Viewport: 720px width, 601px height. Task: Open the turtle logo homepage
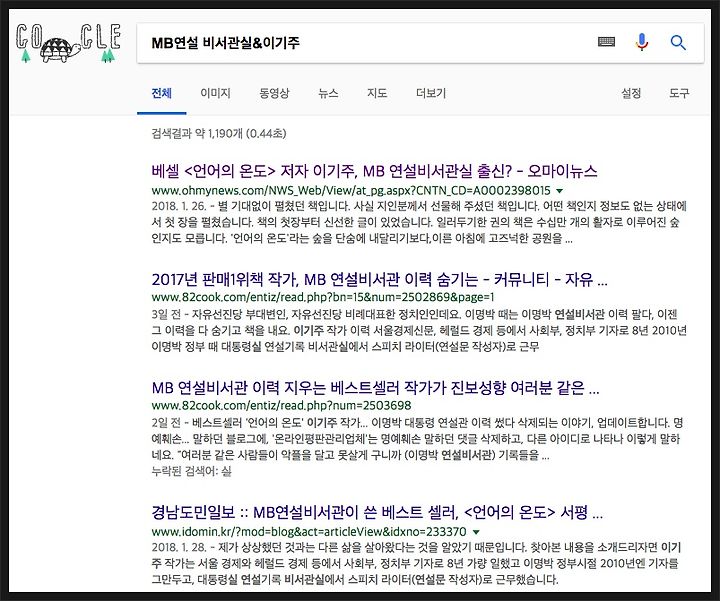click(68, 43)
